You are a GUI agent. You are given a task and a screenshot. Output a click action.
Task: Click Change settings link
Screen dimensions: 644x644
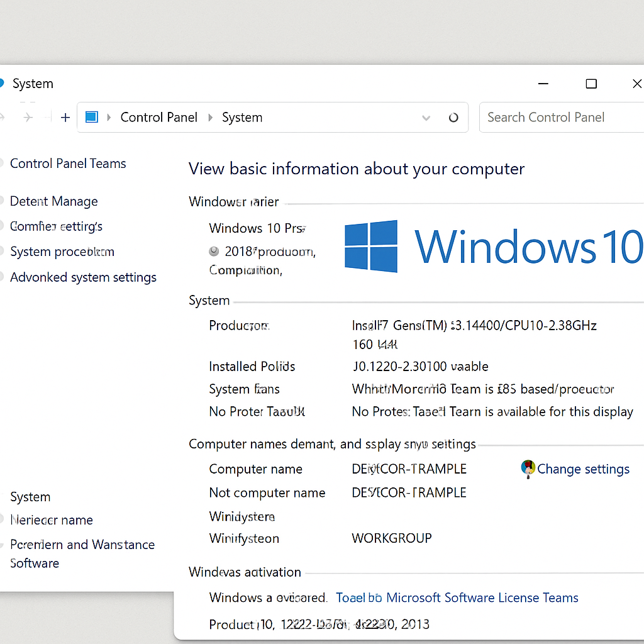click(583, 469)
